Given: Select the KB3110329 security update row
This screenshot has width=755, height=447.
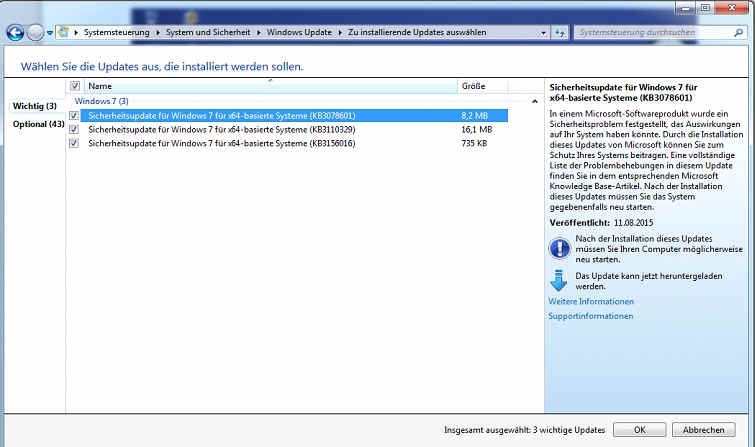Looking at the screenshot, I should 294,130.
